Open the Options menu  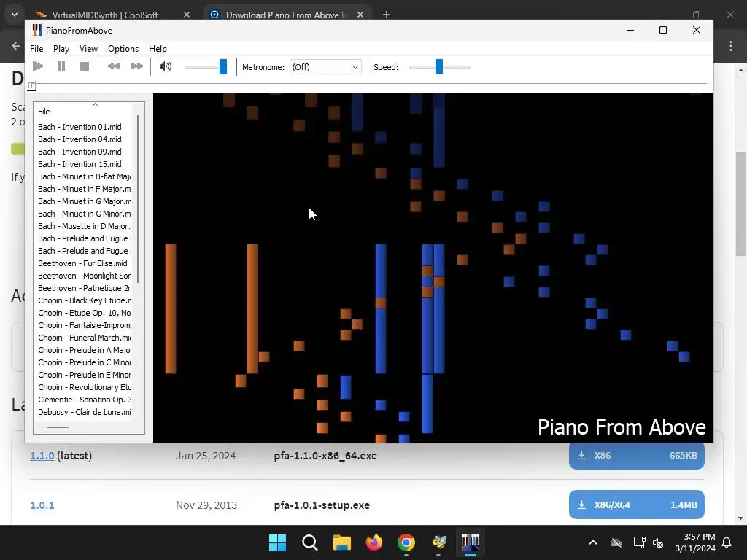(x=123, y=49)
